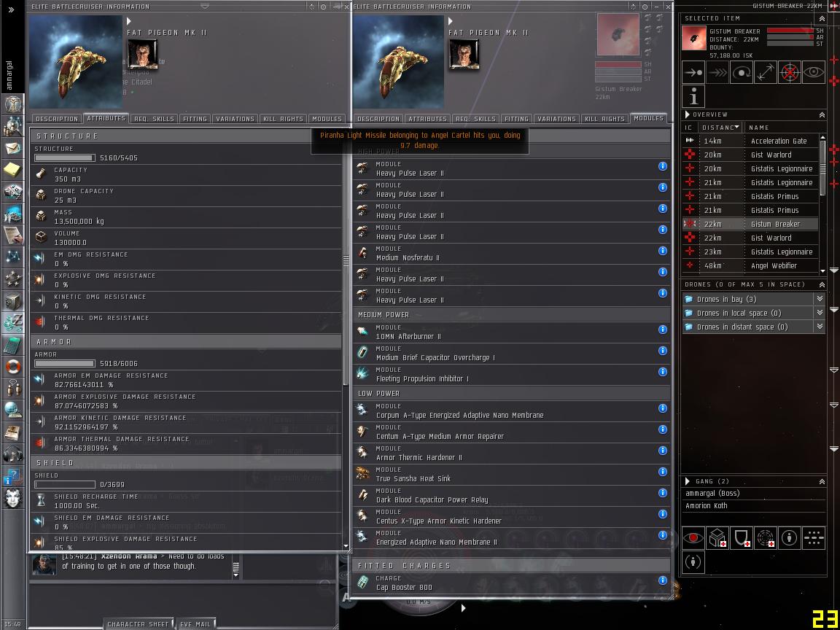Screen dimensions: 840x630
Task: Open Show Info icon in Selected Item
Action: (x=693, y=96)
